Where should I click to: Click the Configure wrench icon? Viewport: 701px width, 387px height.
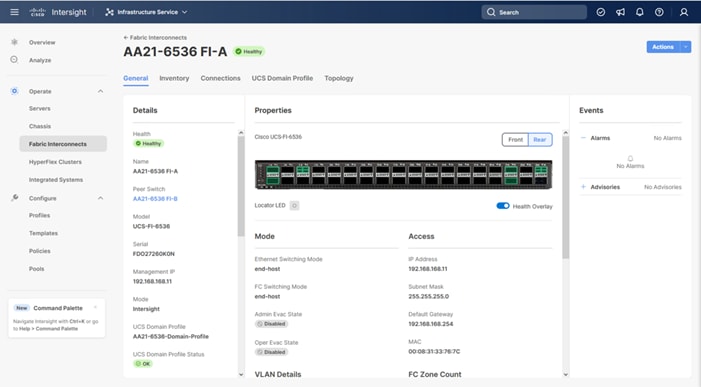[x=14, y=198]
